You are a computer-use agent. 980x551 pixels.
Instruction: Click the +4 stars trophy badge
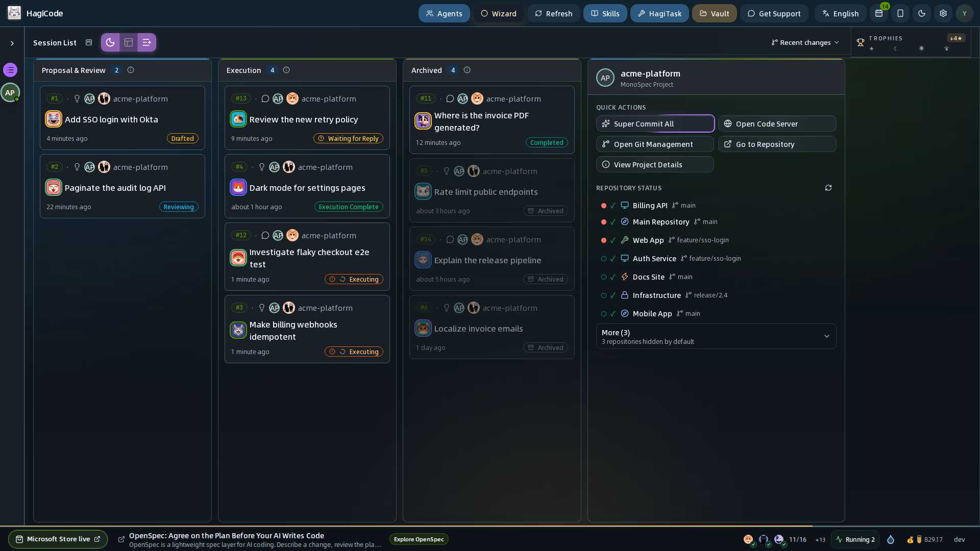pos(955,38)
